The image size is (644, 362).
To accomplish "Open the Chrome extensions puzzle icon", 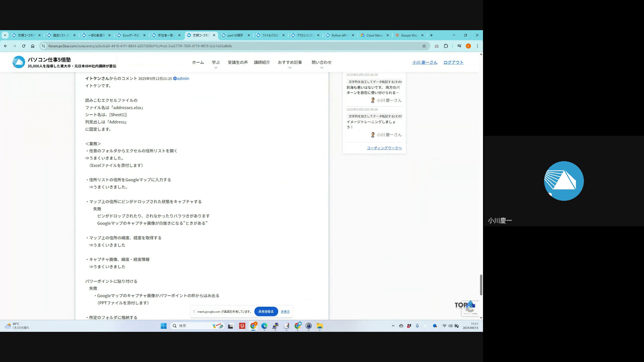I will (x=446, y=46).
